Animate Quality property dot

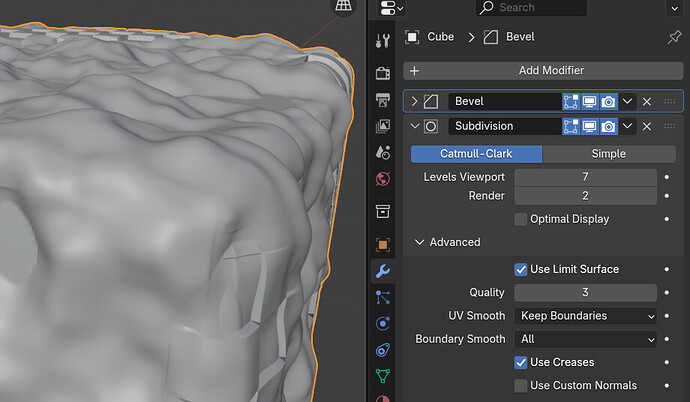(x=667, y=292)
